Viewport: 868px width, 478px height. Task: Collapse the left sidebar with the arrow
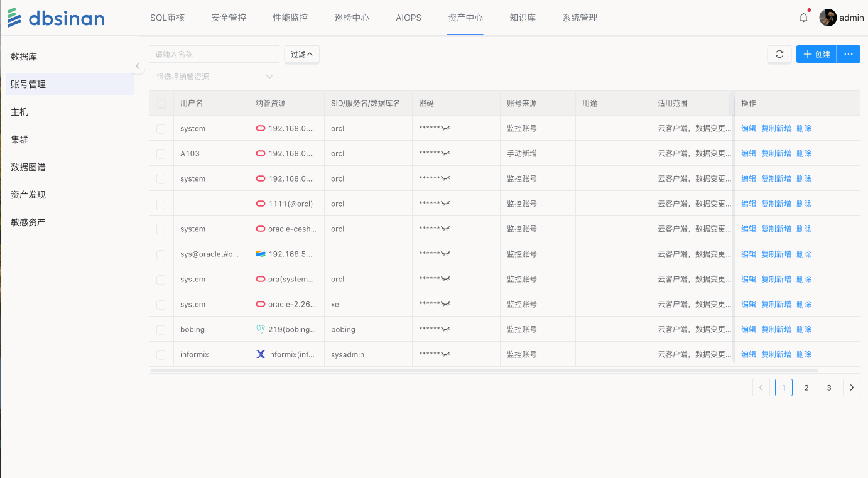(x=138, y=66)
